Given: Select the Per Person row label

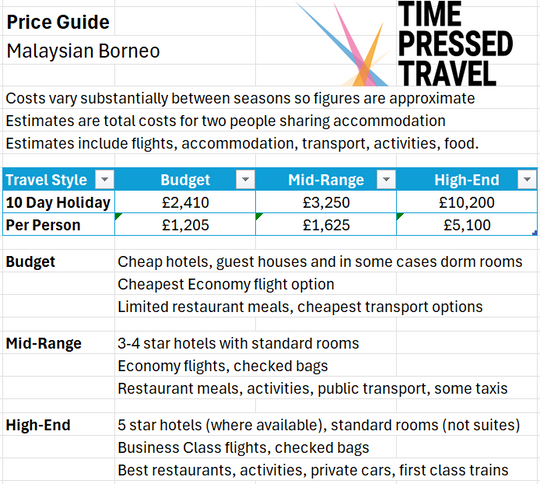Looking at the screenshot, I should 58,225.
